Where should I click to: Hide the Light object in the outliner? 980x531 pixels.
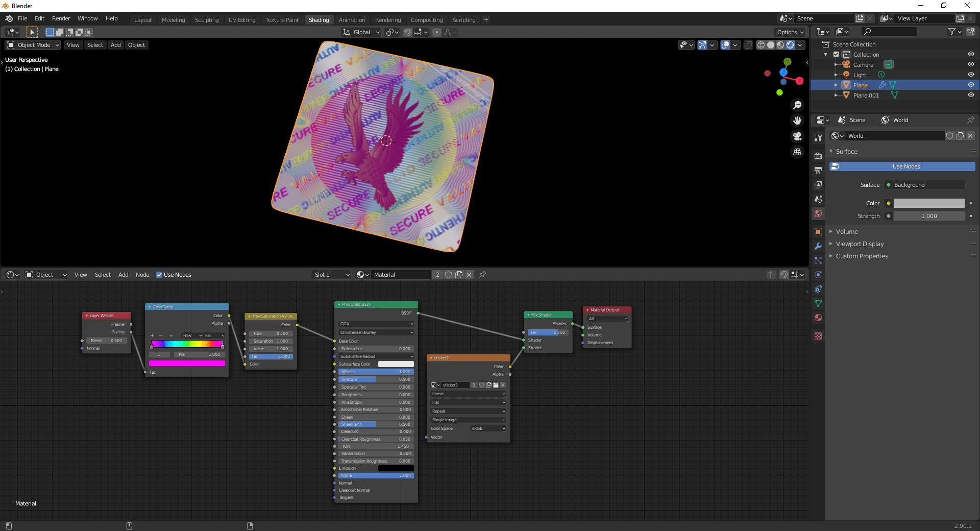pyautogui.click(x=971, y=75)
